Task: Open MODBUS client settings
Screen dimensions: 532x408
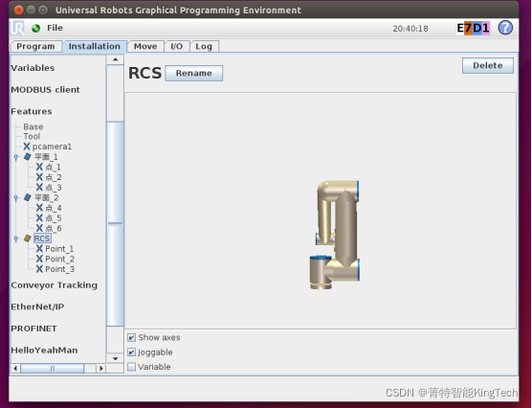Action: (46, 90)
